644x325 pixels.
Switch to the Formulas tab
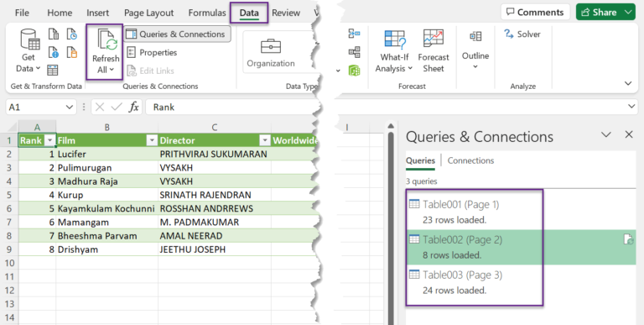pos(207,13)
